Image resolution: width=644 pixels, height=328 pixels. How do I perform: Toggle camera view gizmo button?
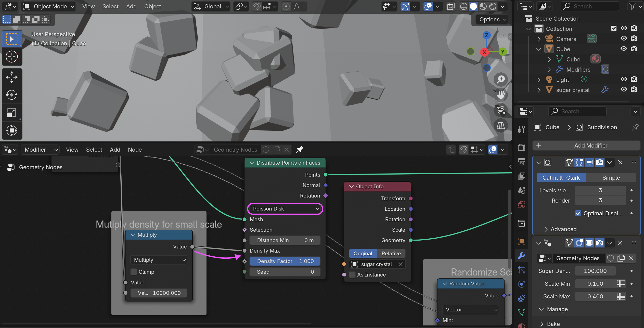[x=501, y=110]
